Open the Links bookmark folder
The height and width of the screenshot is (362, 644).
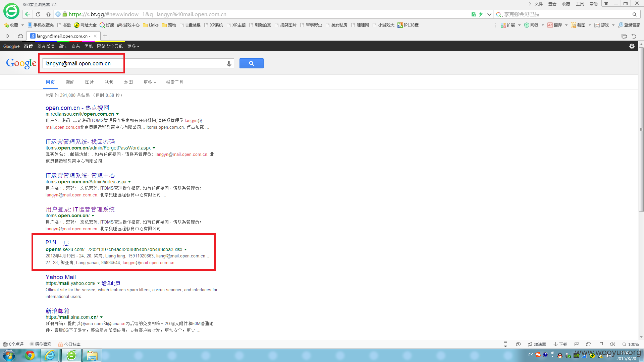pos(151,25)
